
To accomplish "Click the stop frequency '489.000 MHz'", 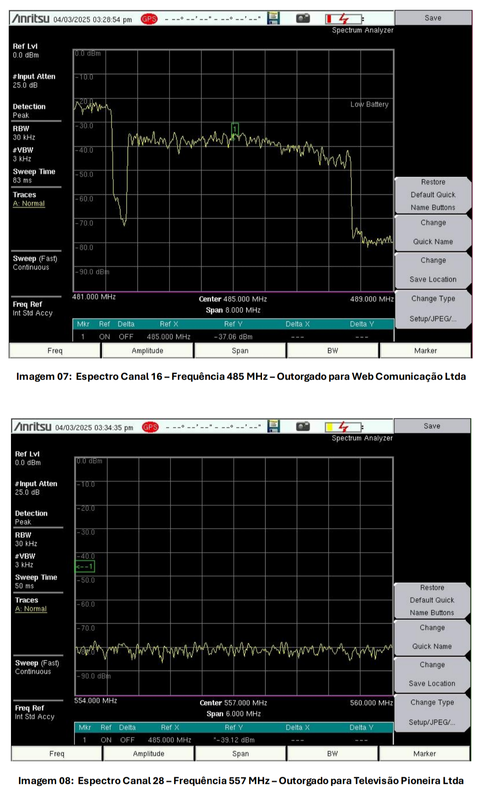I will 372,299.
